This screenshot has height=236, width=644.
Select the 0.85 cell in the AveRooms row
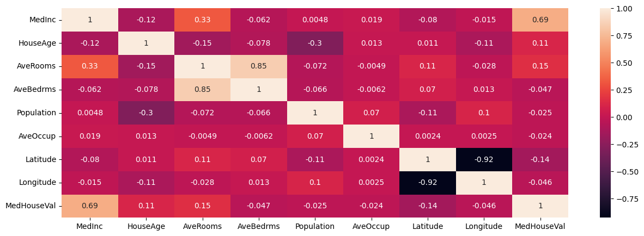coord(259,66)
